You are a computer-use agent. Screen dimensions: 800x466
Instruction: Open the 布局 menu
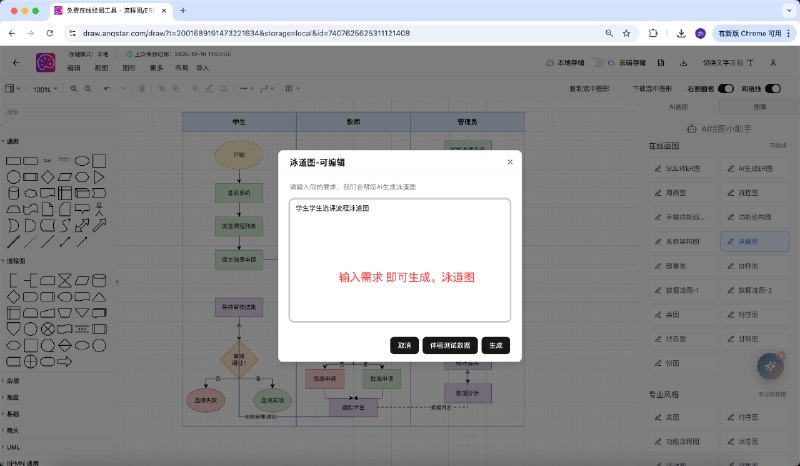pos(181,68)
